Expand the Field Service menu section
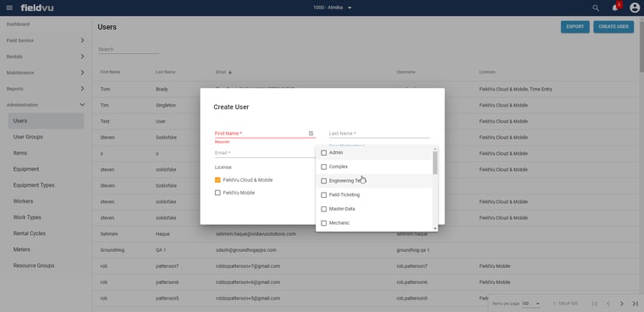 (46, 41)
